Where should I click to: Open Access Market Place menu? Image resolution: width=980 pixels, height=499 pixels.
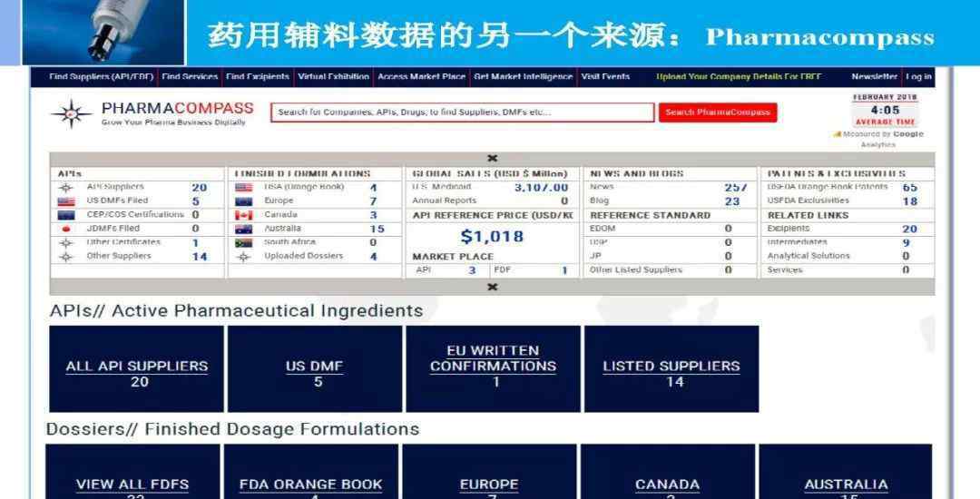pyautogui.click(x=421, y=77)
